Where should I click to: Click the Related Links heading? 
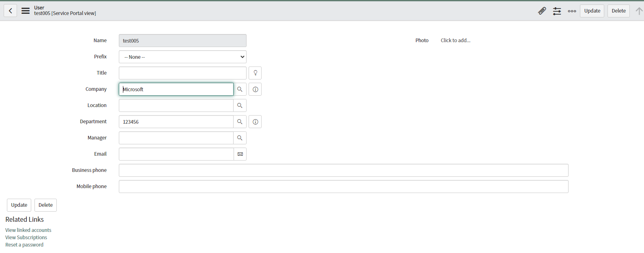coord(24,219)
